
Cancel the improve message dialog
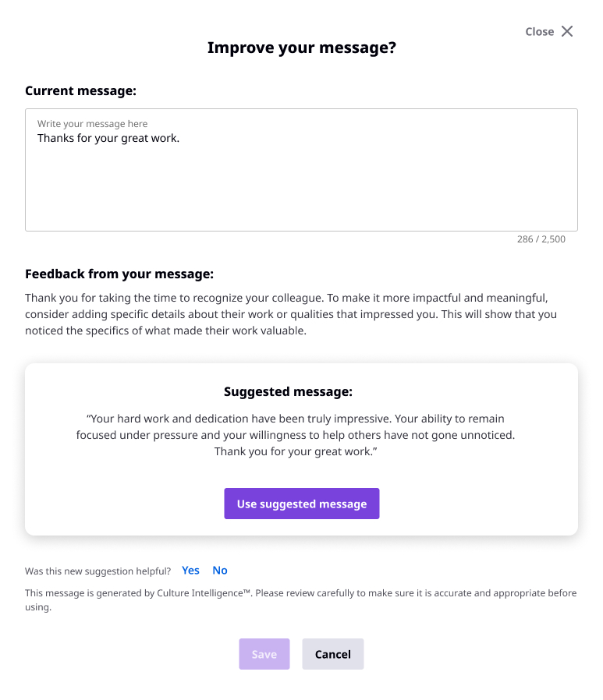click(x=333, y=654)
